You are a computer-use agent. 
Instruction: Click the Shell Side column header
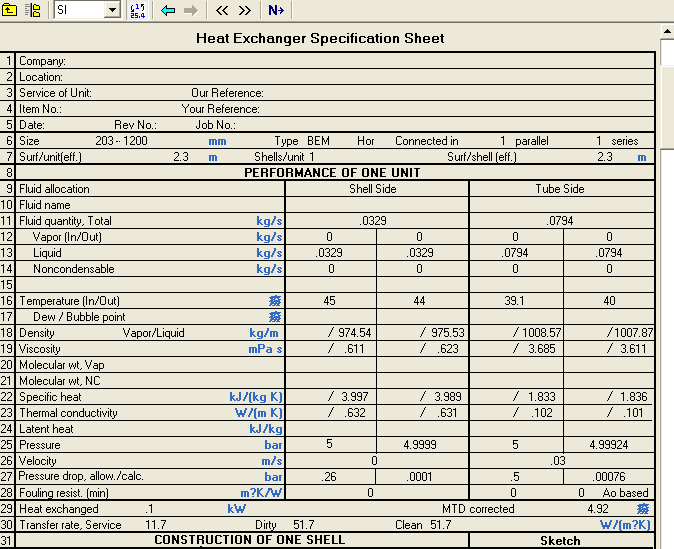[373, 189]
